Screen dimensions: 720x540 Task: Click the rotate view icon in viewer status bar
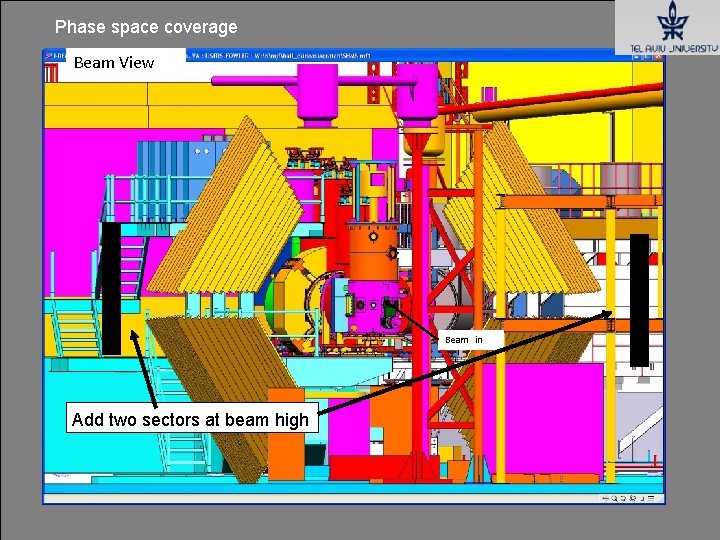click(x=624, y=498)
